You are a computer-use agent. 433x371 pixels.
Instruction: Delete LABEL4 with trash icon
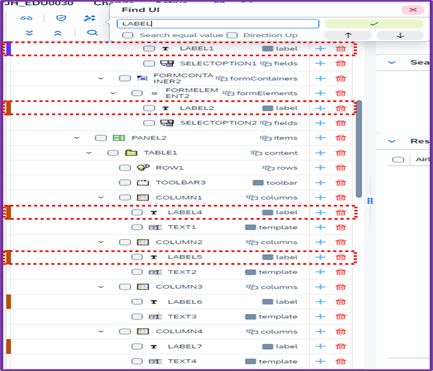[x=341, y=212]
